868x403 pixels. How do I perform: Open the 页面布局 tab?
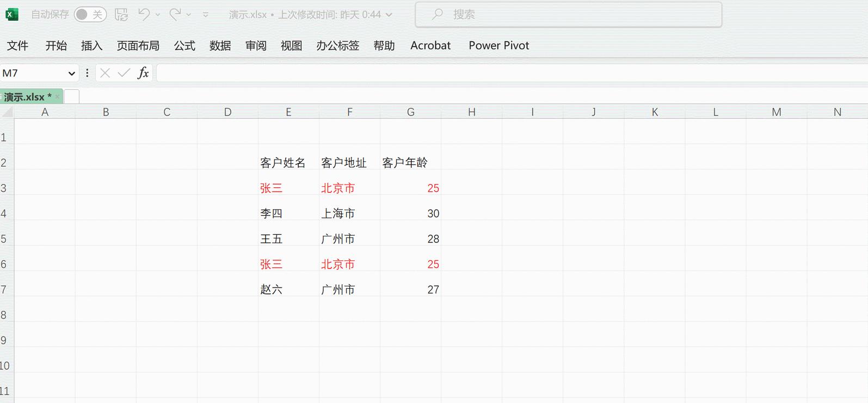tap(138, 46)
